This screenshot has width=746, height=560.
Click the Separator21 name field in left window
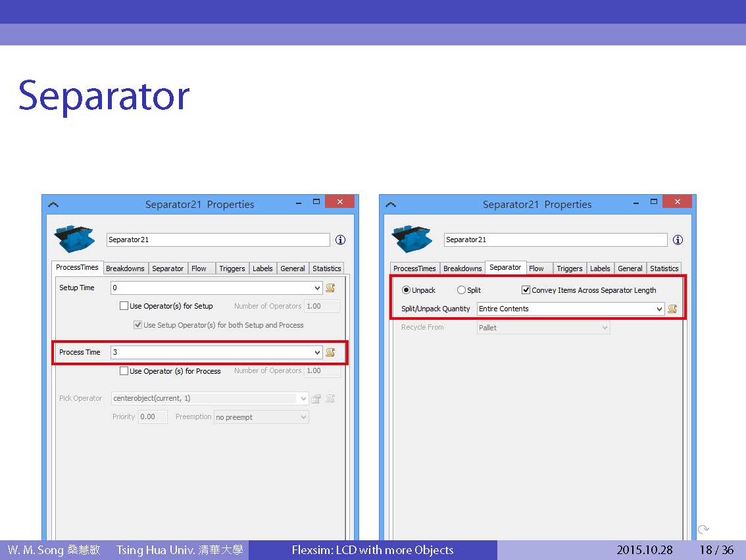(x=218, y=240)
